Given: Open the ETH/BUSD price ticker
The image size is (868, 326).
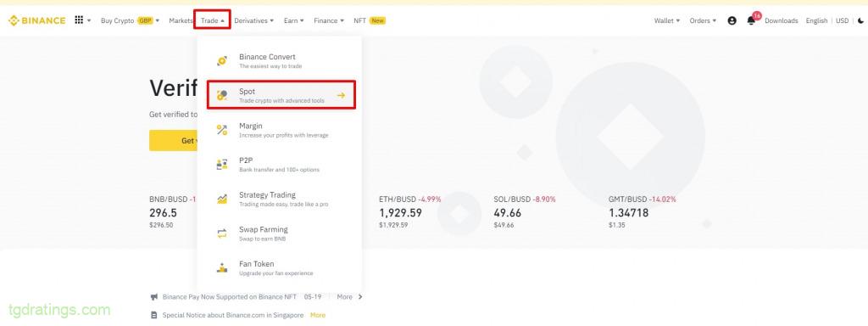Looking at the screenshot, I should 409,212.
